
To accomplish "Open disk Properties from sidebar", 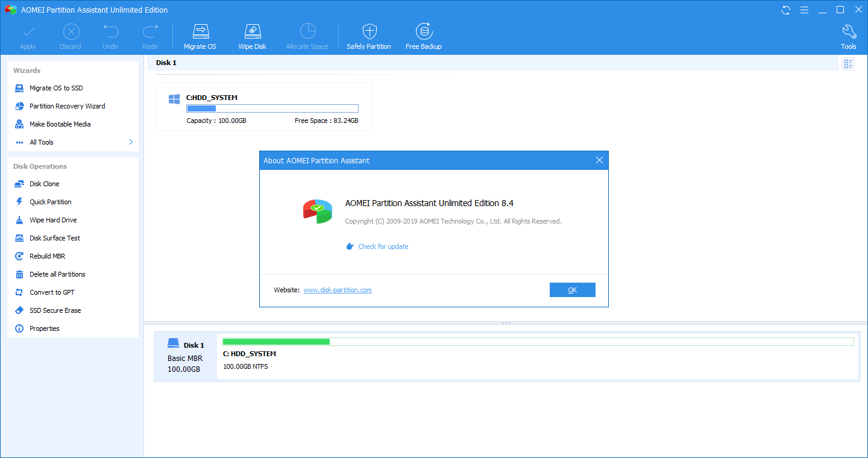I will tap(36, 328).
